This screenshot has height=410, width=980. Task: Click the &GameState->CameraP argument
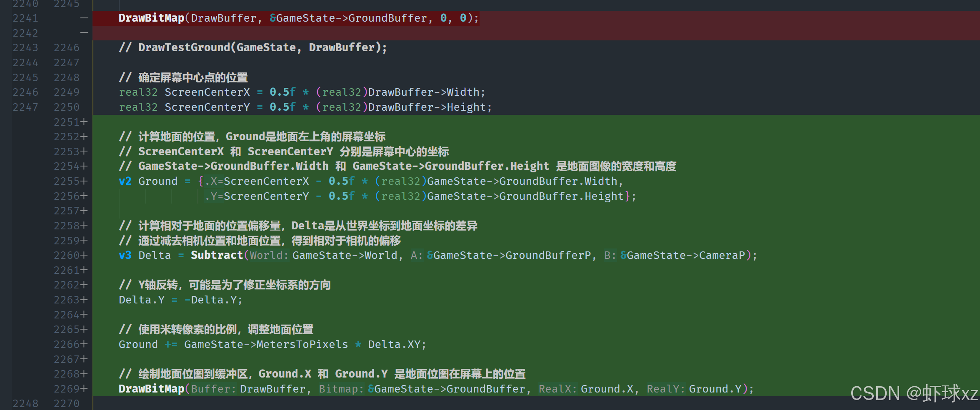click(682, 255)
